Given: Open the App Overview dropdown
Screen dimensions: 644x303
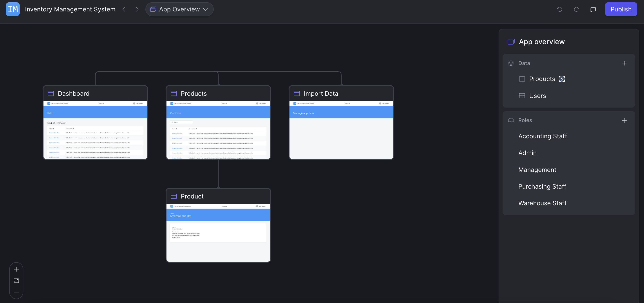Looking at the screenshot, I should pos(179,9).
